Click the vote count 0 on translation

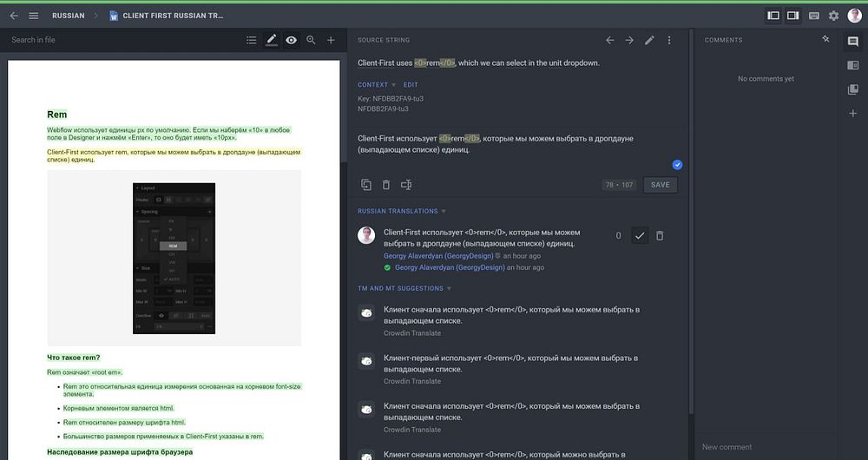tap(618, 236)
